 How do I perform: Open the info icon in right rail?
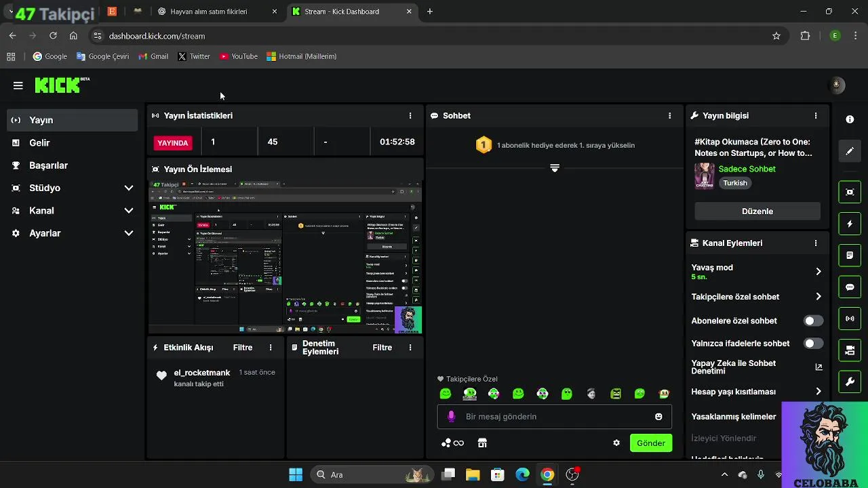[850, 119]
